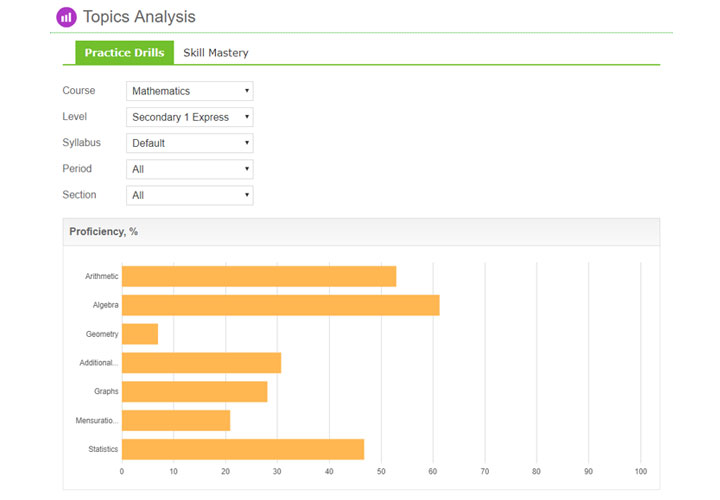Click the Statistics proficiency bar
This screenshot has width=720, height=500.
(242, 450)
